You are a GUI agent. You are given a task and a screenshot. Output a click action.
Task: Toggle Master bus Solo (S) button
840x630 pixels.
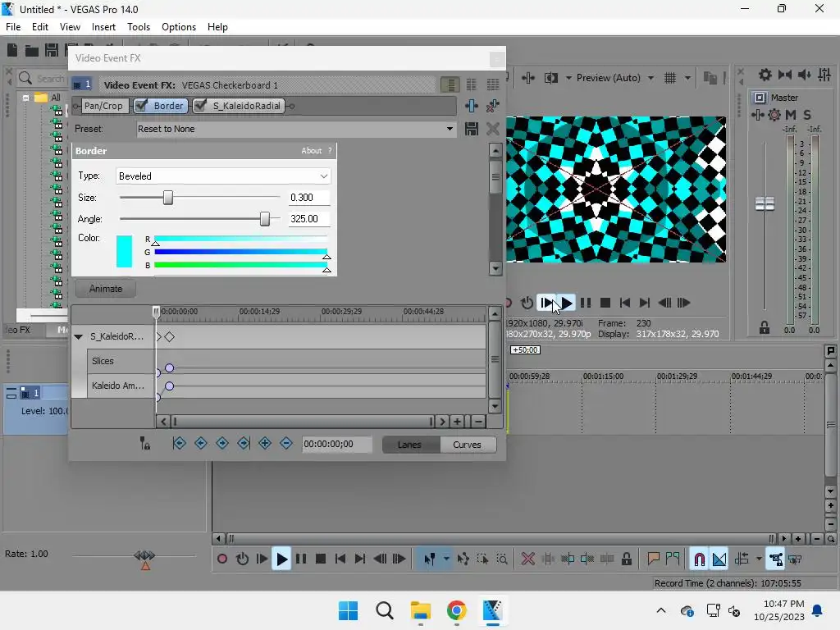[x=807, y=115]
